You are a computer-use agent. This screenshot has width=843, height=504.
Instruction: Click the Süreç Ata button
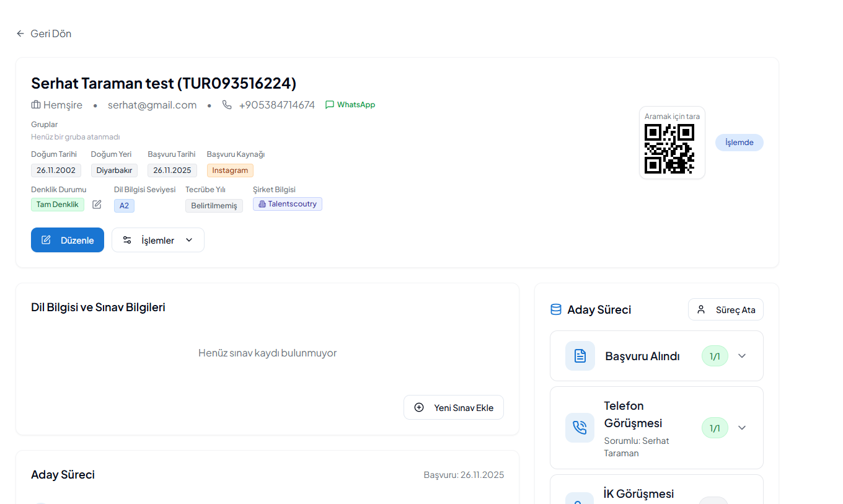tap(726, 309)
